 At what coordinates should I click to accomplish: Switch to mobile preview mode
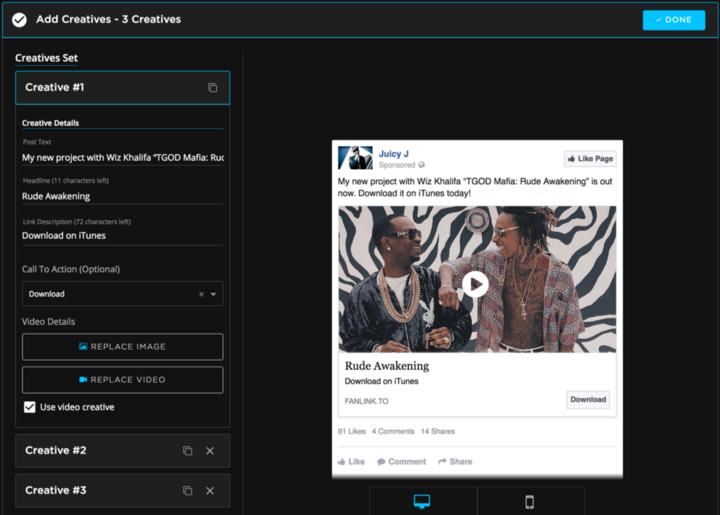529,501
